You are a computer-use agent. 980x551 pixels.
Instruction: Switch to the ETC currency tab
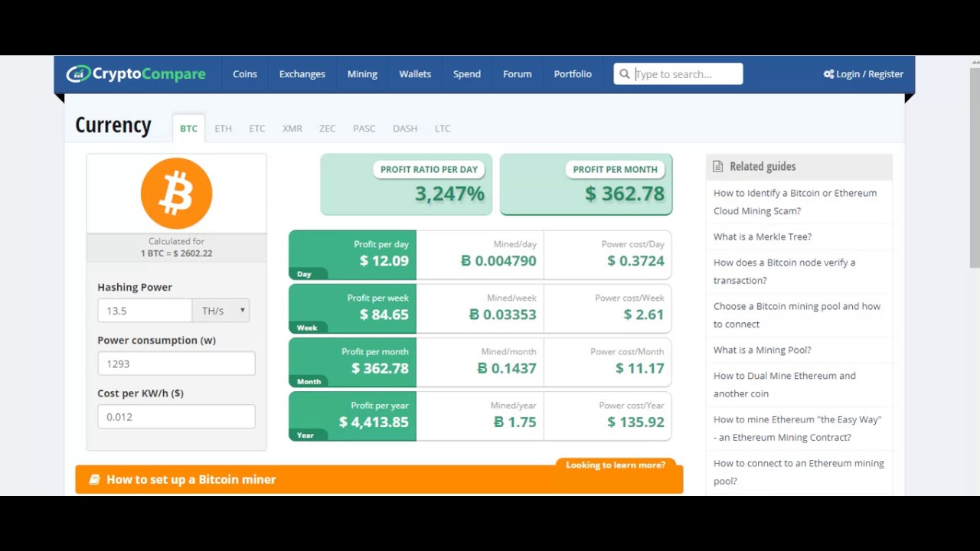pos(256,129)
